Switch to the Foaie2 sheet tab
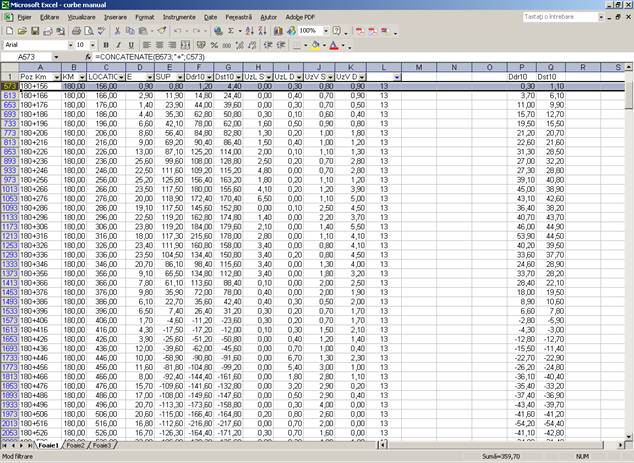Image resolution: width=634 pixels, height=463 pixels. [75, 444]
